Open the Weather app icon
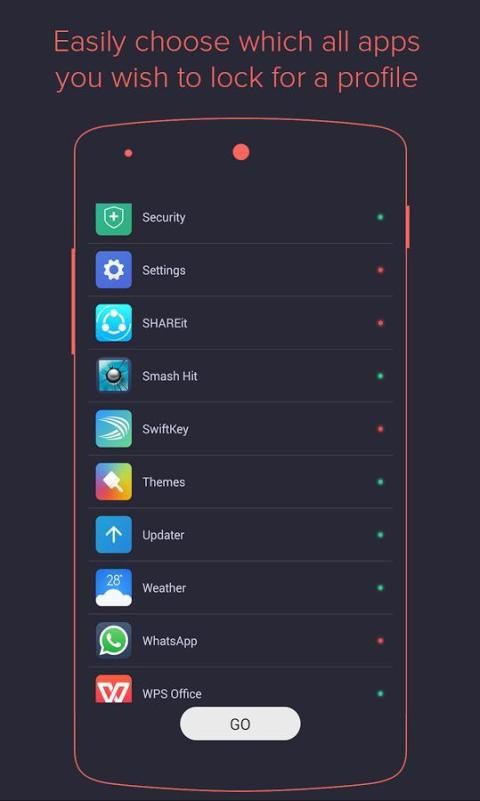The width and height of the screenshot is (480, 801). pyautogui.click(x=113, y=587)
